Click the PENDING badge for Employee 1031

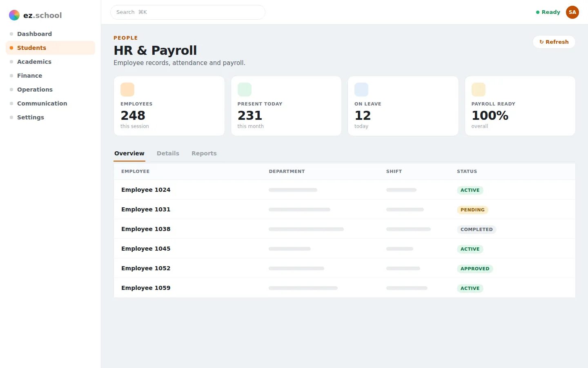472,210
